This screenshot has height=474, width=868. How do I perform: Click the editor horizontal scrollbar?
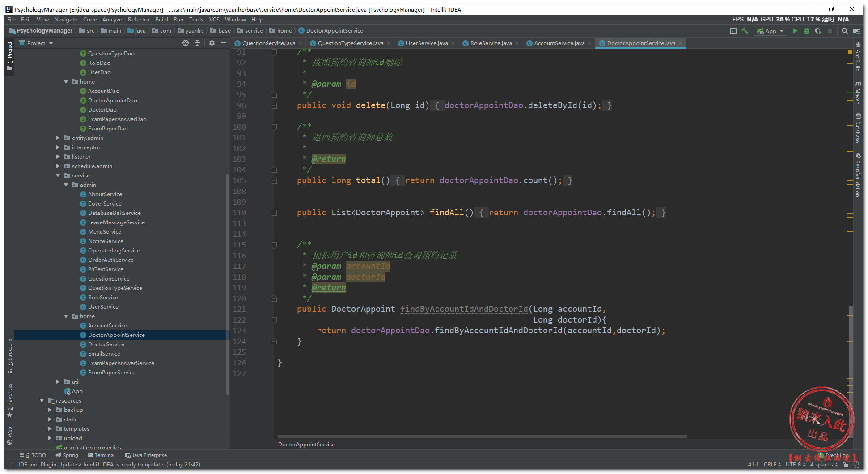[x=482, y=436]
